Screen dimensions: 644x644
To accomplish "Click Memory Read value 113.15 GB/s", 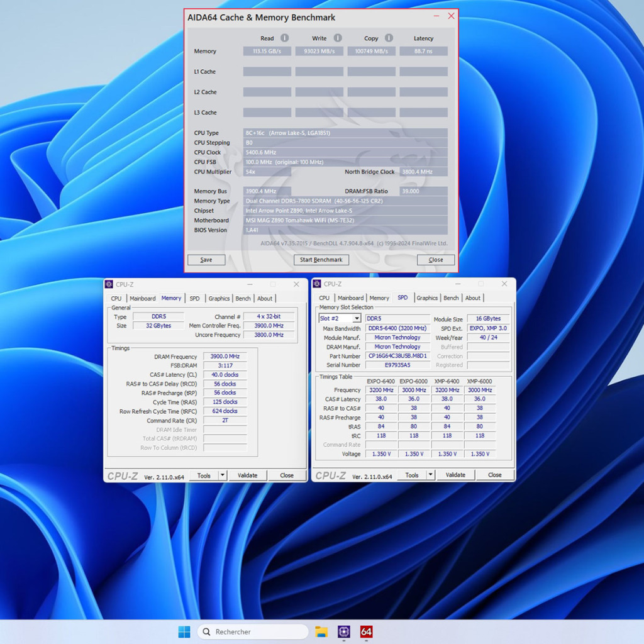I will [267, 52].
